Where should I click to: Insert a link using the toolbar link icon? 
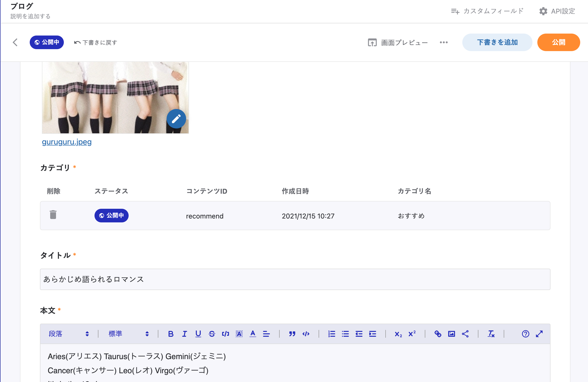[x=437, y=334]
